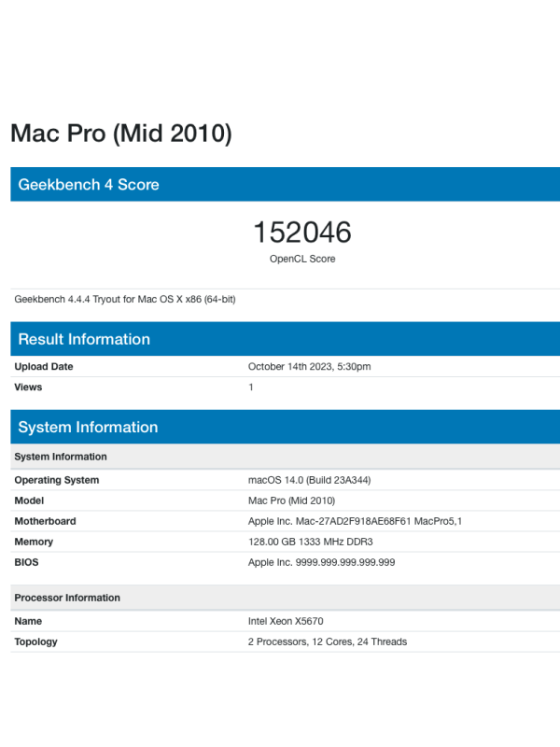Click the 152046 score value
The height and width of the screenshot is (747, 560).
[302, 232]
